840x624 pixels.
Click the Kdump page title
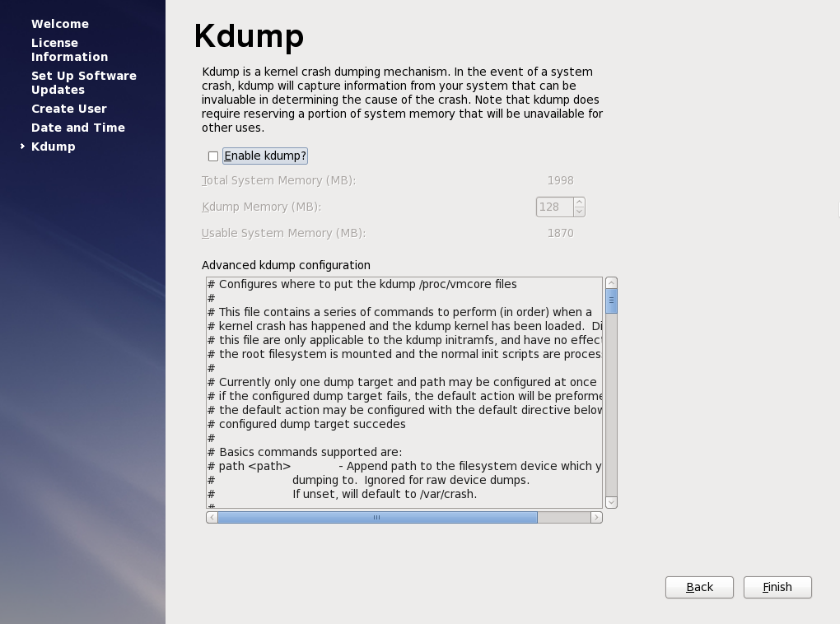click(x=249, y=36)
